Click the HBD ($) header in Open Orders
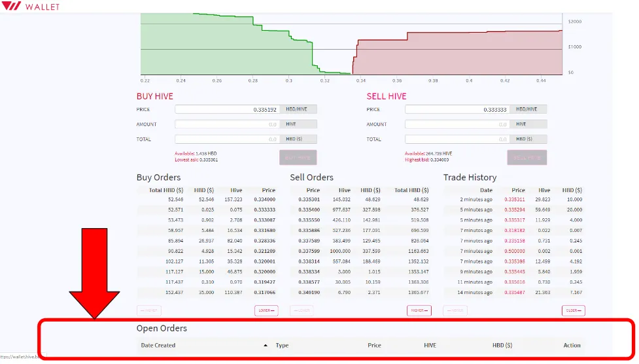This screenshot has width=639, height=364. [502, 345]
